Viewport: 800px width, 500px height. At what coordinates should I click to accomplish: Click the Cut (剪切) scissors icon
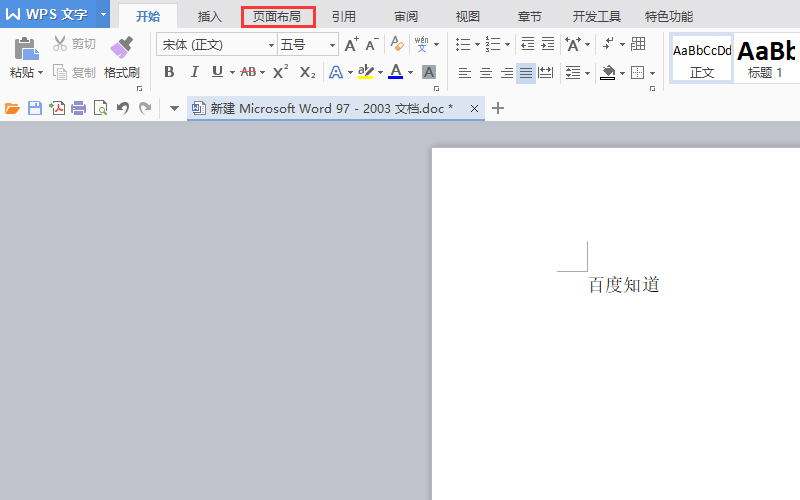[x=60, y=44]
